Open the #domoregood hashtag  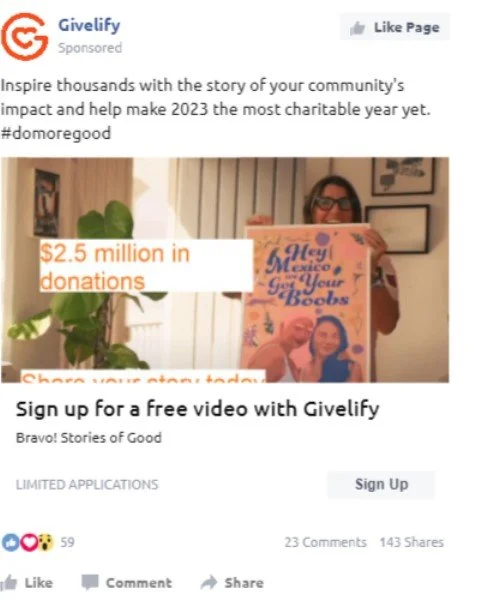(x=56, y=134)
